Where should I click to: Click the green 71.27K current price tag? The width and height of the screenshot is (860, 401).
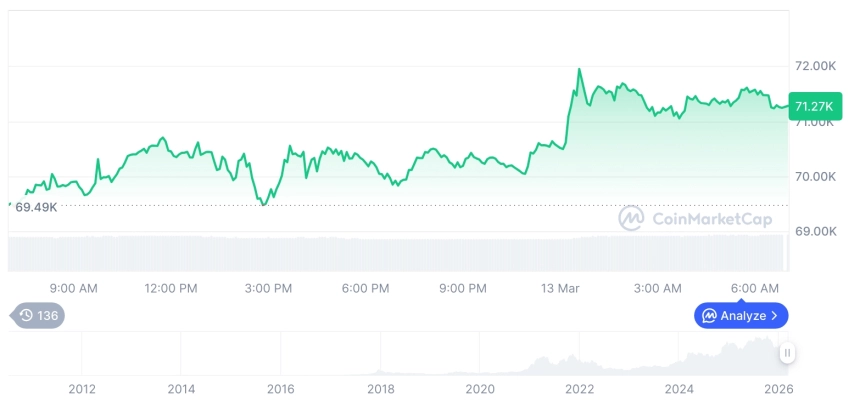812,106
